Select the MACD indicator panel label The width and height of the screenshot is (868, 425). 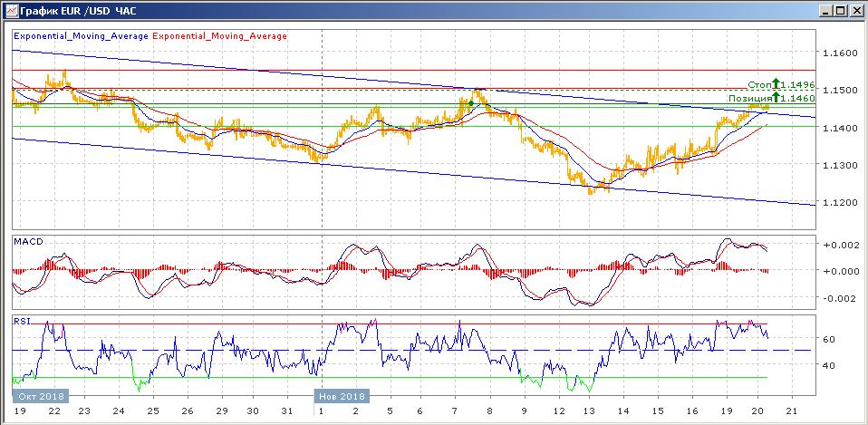tap(27, 242)
